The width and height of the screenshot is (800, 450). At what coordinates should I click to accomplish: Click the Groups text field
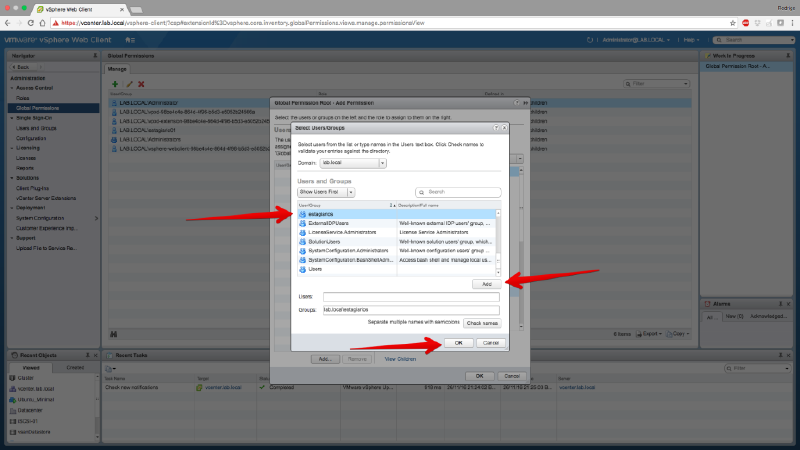[x=410, y=310]
